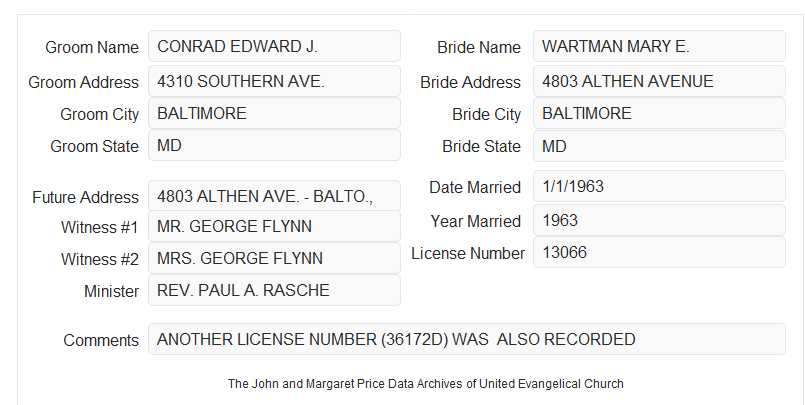Select the Witness #1 field
Image resolution: width=805 pixels, height=405 pixels.
[274, 226]
